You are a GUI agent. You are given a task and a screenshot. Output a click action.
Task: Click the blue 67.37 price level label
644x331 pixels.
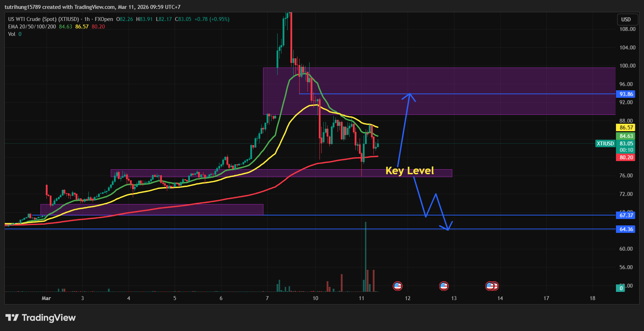626,215
